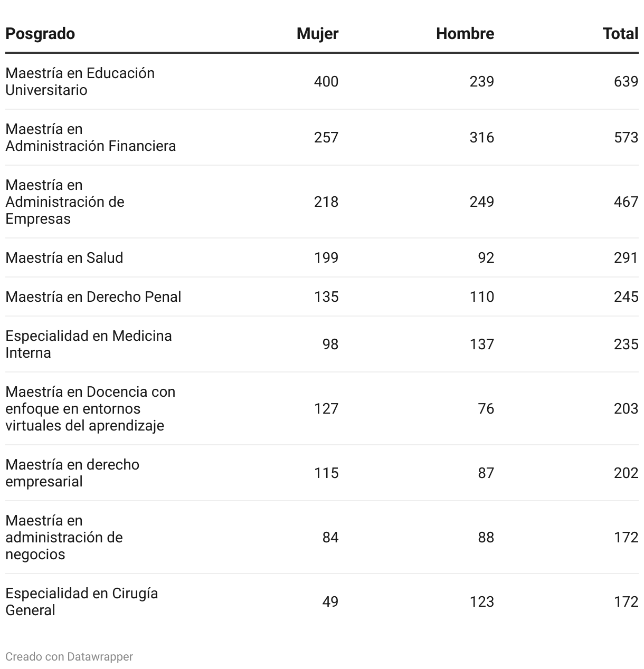Screen dimensions: 644x669
Task: Click the Total value 291
Action: 626,257
